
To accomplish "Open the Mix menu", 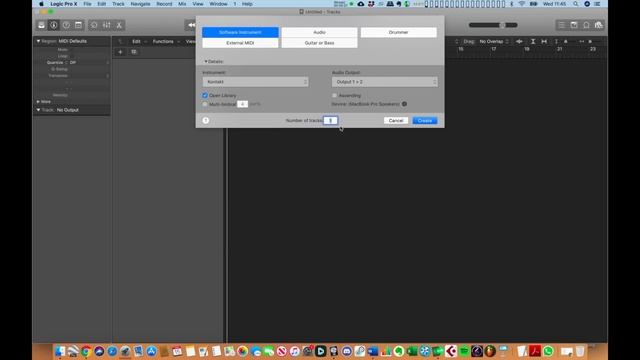I will [x=182, y=4].
